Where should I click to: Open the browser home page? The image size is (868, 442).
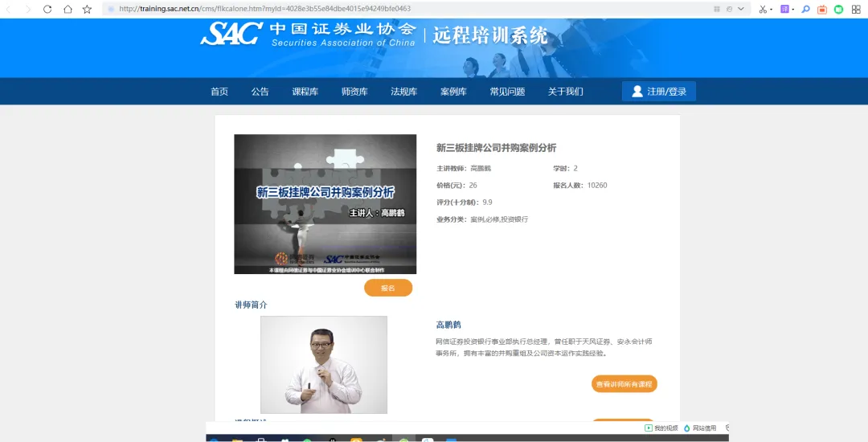68,9
